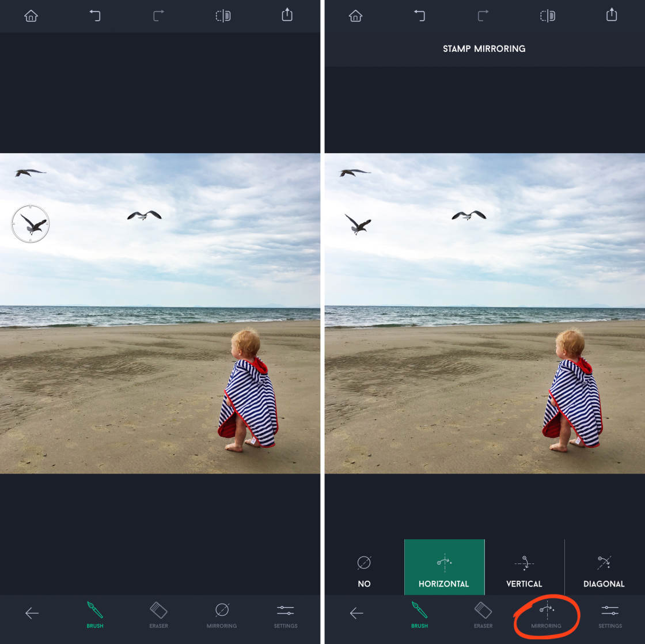Select Eraser tool in right screen

[x=483, y=615]
